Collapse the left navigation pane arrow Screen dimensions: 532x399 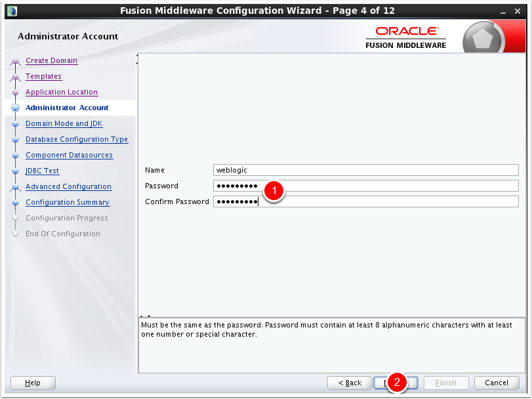(x=136, y=56)
